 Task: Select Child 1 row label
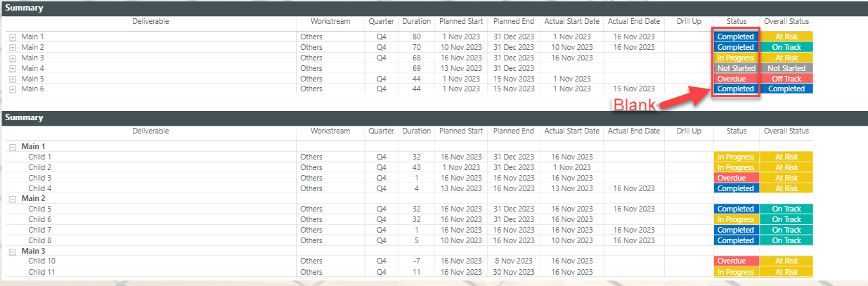[x=40, y=157]
